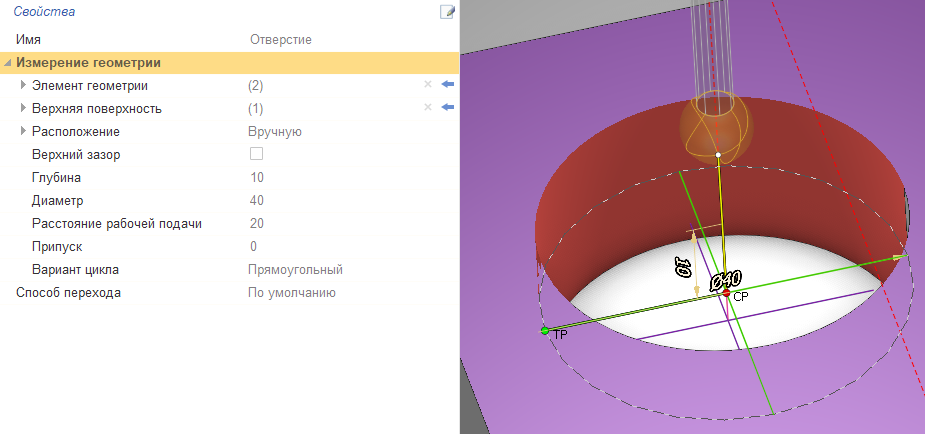Click the edit properties icon at panel top
The height and width of the screenshot is (434, 925).
(x=447, y=12)
